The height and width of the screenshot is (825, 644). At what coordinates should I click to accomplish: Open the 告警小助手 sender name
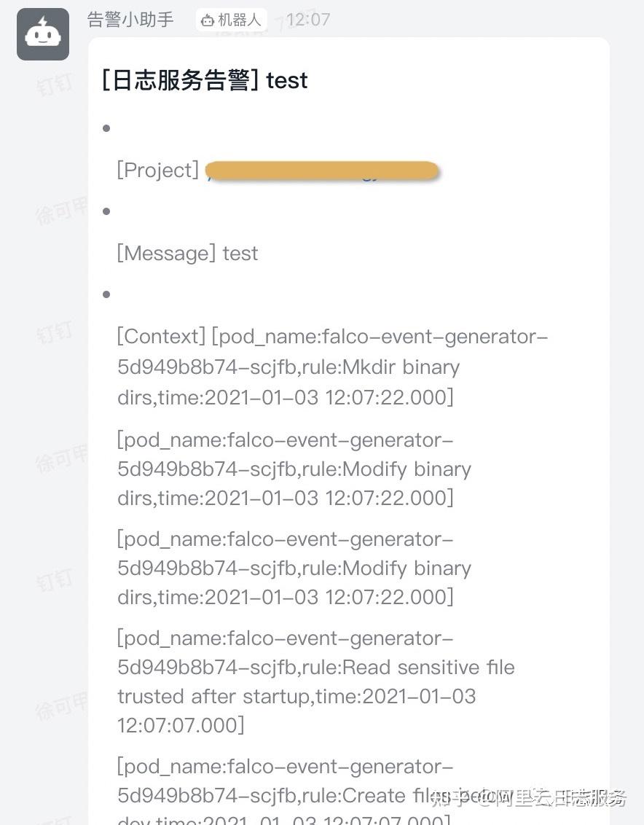[x=130, y=20]
